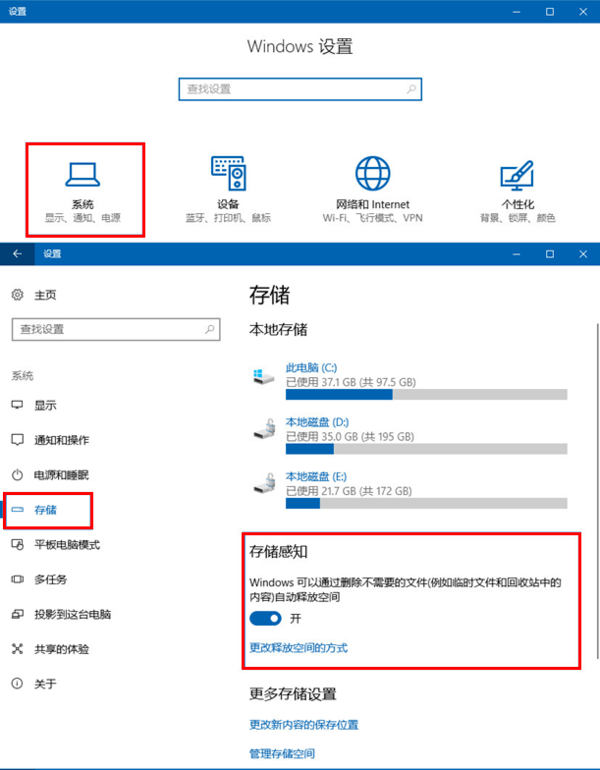The width and height of the screenshot is (600, 770).
Task: Open the 设备 (Devices) settings category
Action: point(228,190)
